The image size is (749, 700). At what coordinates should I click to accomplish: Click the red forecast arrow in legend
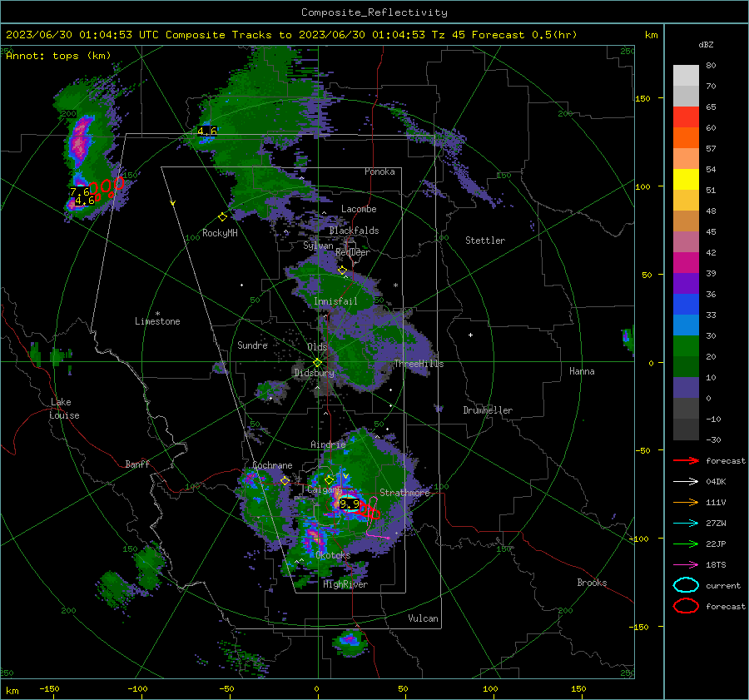[x=686, y=460]
